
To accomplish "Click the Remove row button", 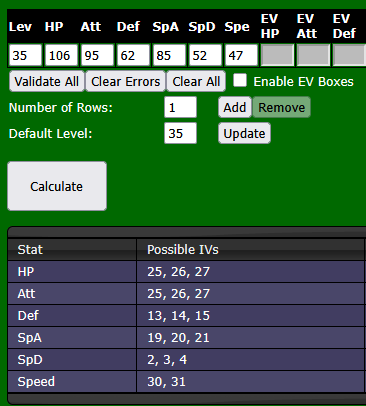I will click(282, 107).
